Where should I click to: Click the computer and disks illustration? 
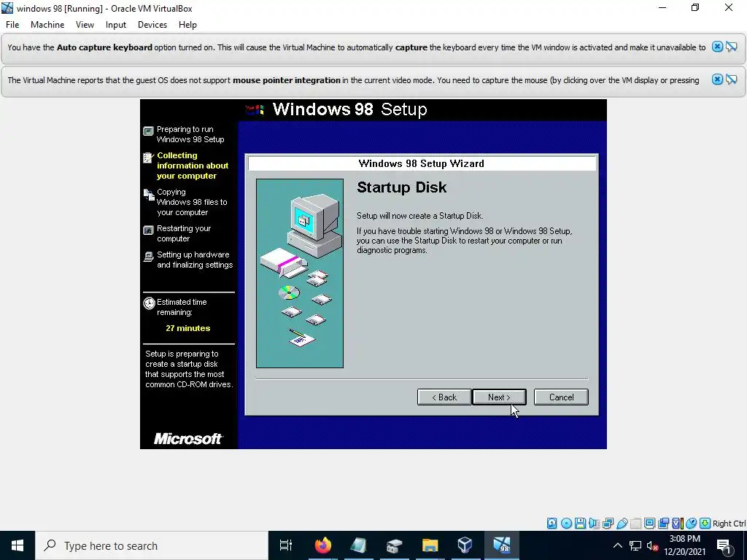300,273
